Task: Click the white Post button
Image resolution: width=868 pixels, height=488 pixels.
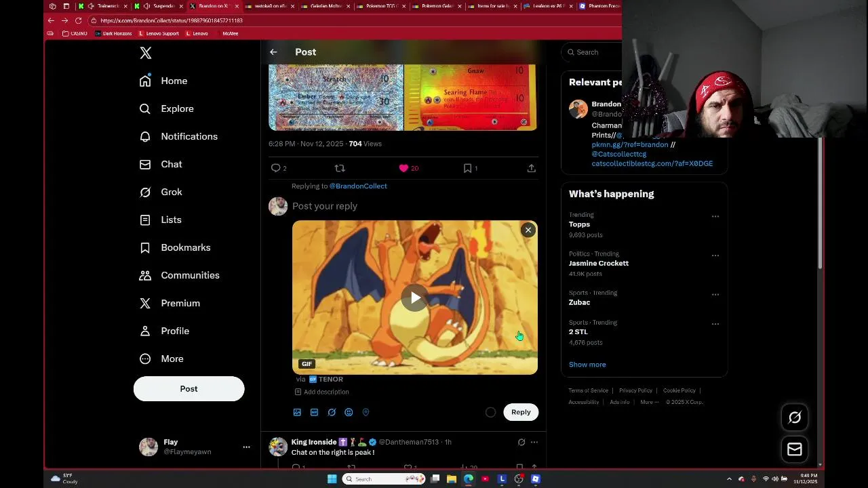Action: 189,389
